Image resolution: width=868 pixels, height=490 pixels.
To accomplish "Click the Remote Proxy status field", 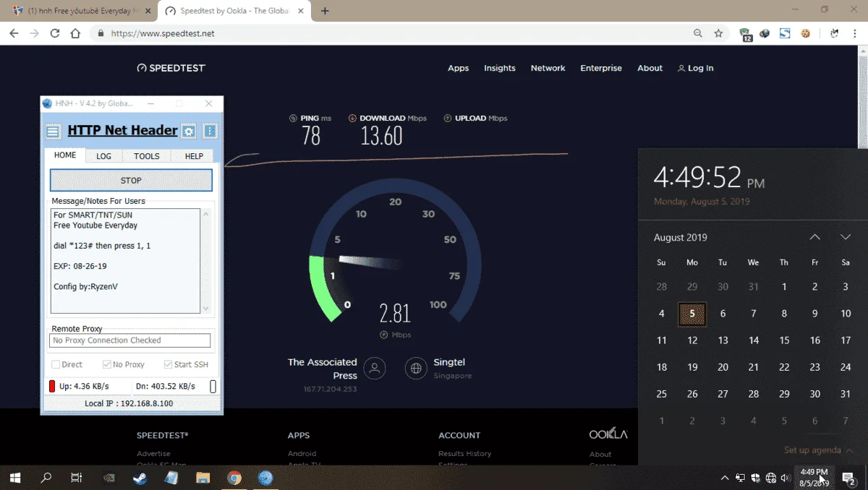I will click(130, 340).
